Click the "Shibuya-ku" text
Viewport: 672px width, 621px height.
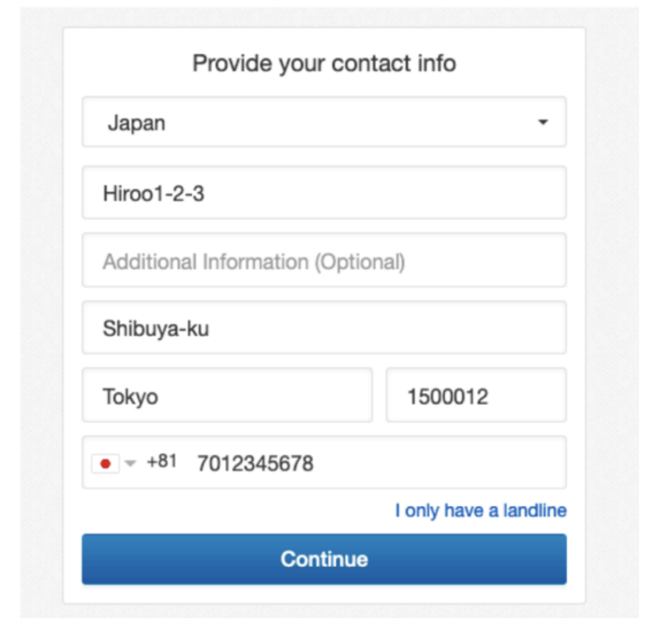tap(156, 328)
